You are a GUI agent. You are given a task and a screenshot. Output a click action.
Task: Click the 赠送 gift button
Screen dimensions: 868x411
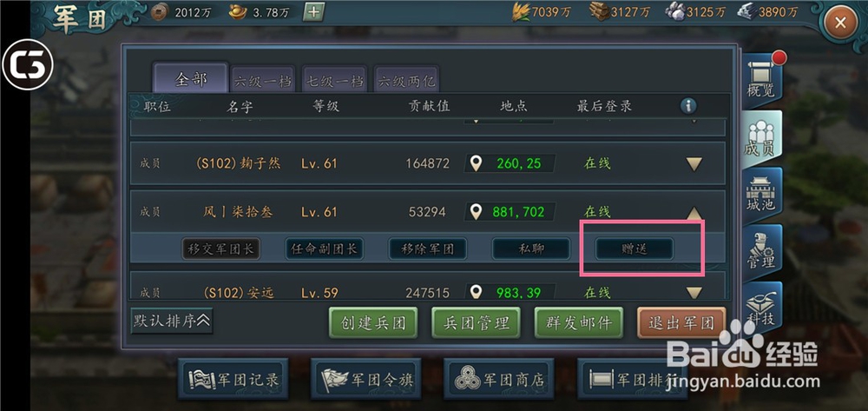tap(635, 249)
